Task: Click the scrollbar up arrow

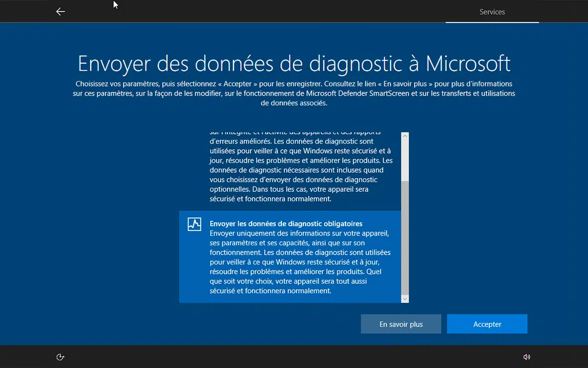Action: tap(405, 136)
